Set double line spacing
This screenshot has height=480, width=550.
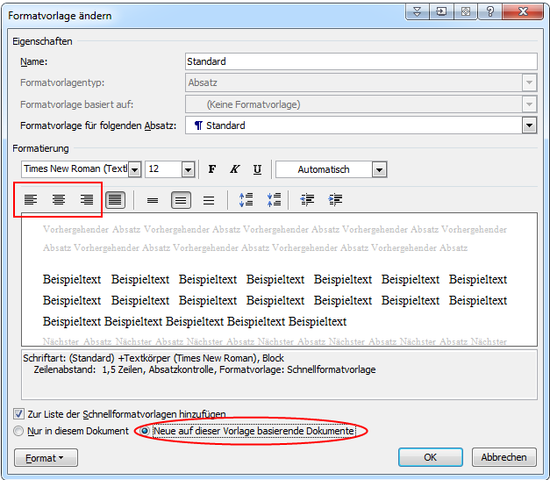pos(209,200)
